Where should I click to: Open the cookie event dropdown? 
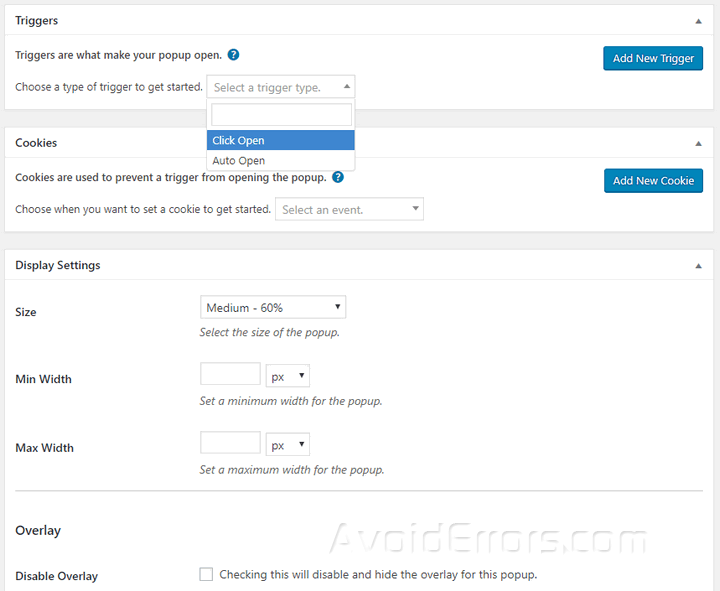tap(349, 209)
